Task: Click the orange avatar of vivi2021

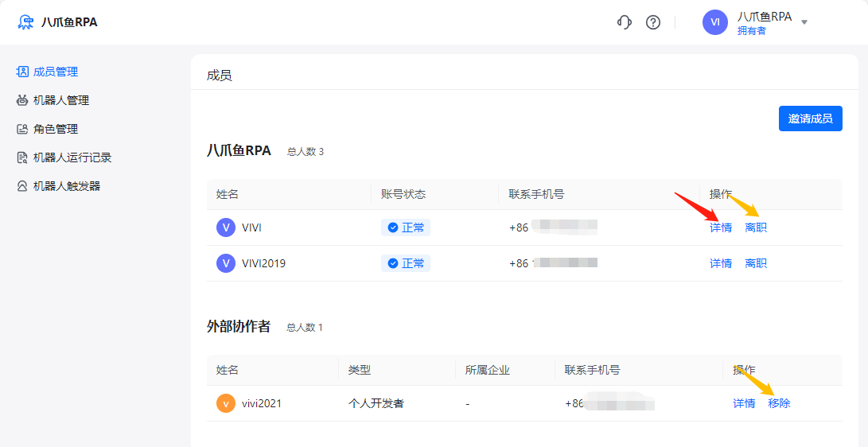Action: point(226,403)
